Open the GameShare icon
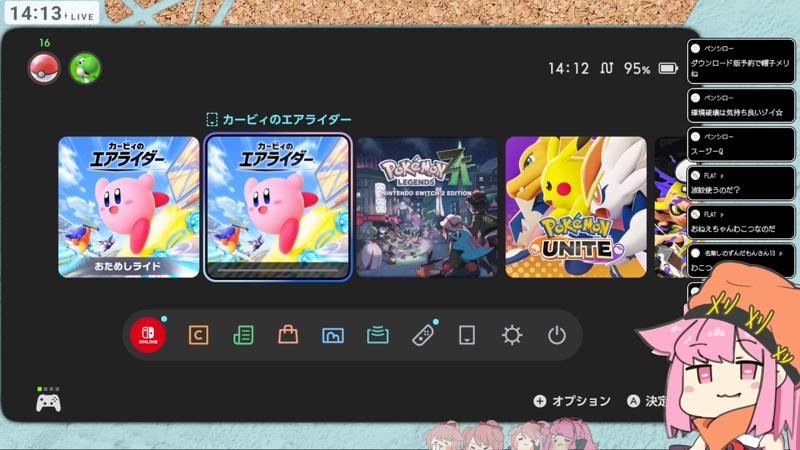This screenshot has width=800, height=450. (378, 335)
